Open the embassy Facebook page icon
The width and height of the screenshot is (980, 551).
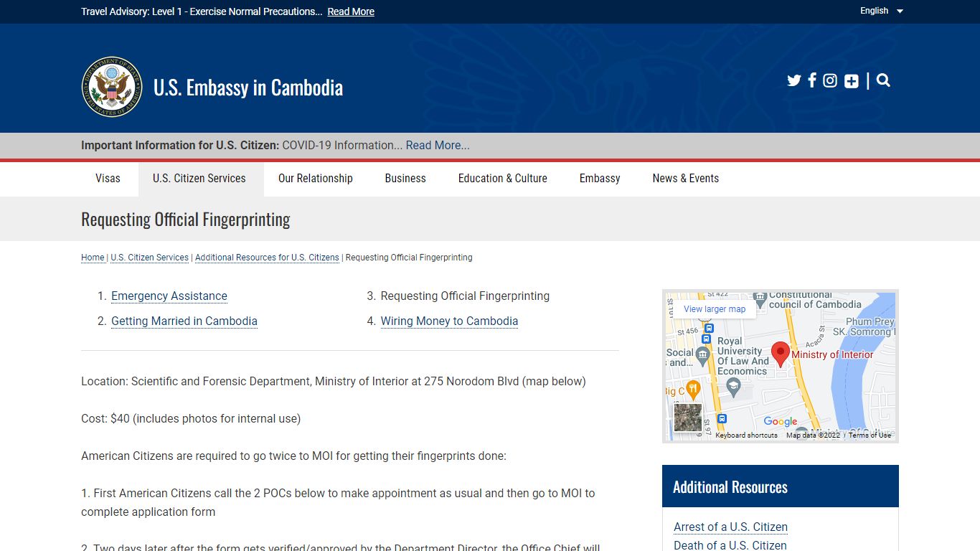point(812,80)
